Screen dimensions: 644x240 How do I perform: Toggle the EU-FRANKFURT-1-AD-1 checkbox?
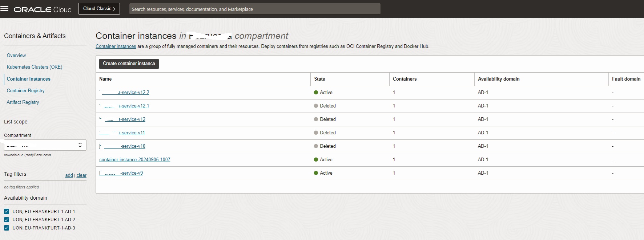coord(7,211)
